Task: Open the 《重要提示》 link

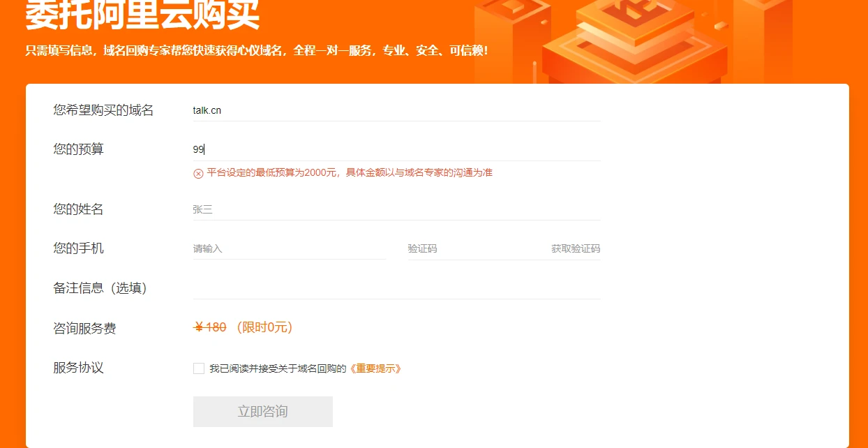Action: [x=375, y=368]
